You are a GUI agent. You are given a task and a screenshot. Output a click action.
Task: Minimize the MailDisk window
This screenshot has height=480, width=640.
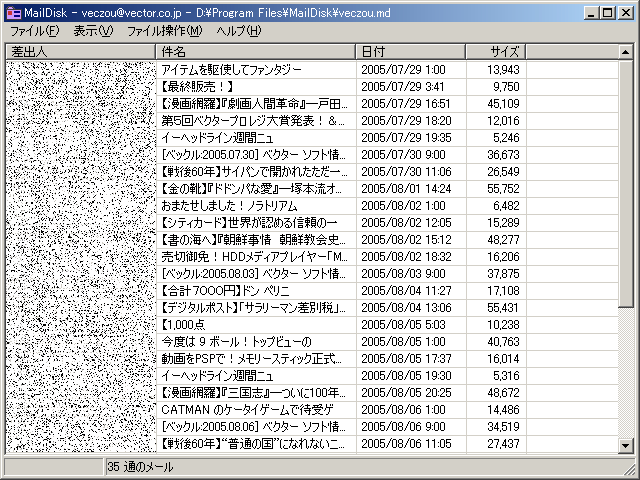click(591, 13)
